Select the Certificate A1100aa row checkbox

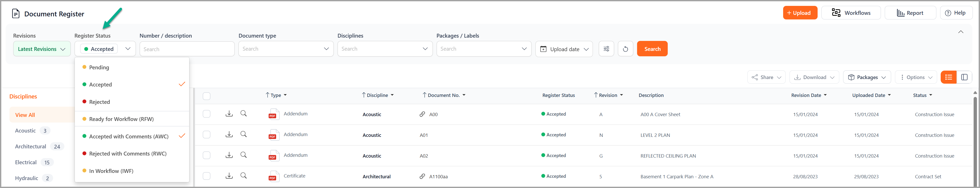pos(207,176)
